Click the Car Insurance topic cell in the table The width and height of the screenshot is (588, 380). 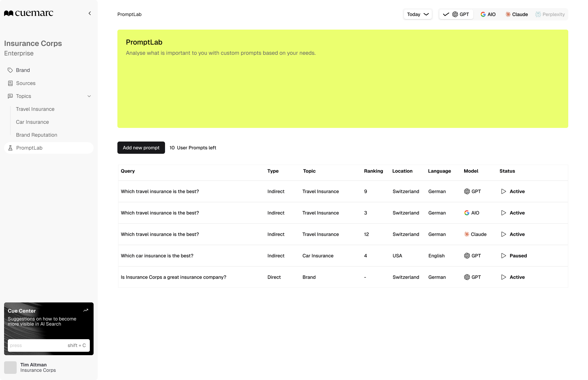pos(318,255)
